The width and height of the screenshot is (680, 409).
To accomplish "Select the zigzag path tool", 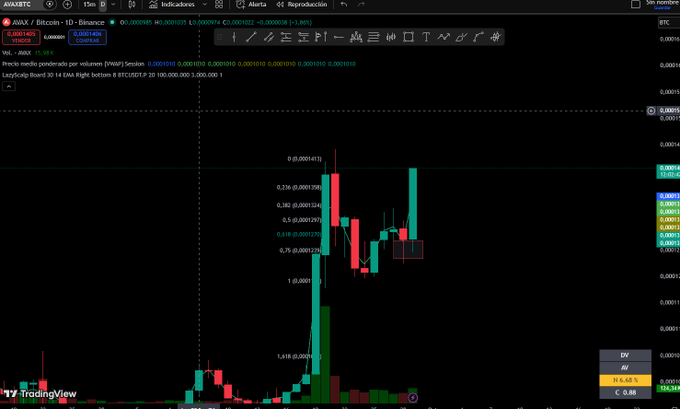I will click(443, 37).
